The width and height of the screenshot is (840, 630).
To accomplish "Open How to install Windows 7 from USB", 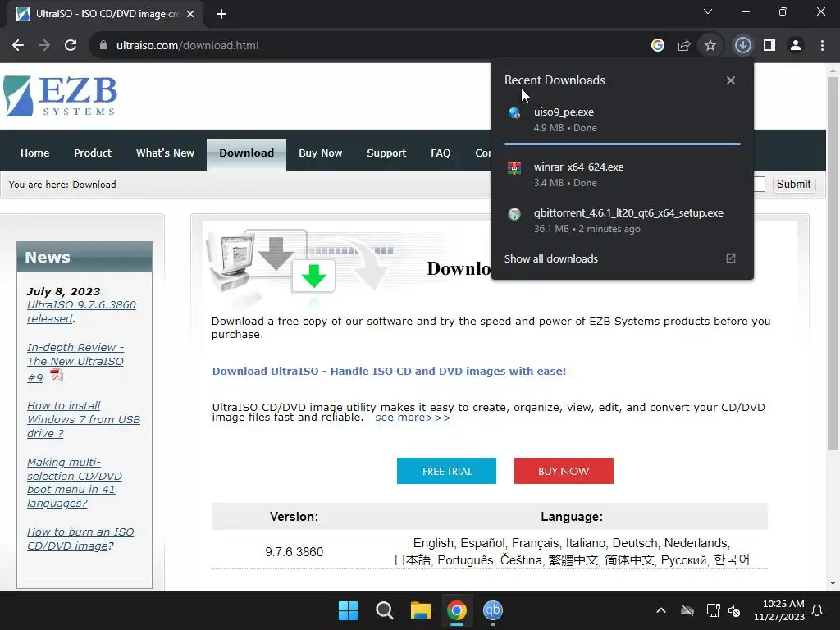I will point(84,419).
